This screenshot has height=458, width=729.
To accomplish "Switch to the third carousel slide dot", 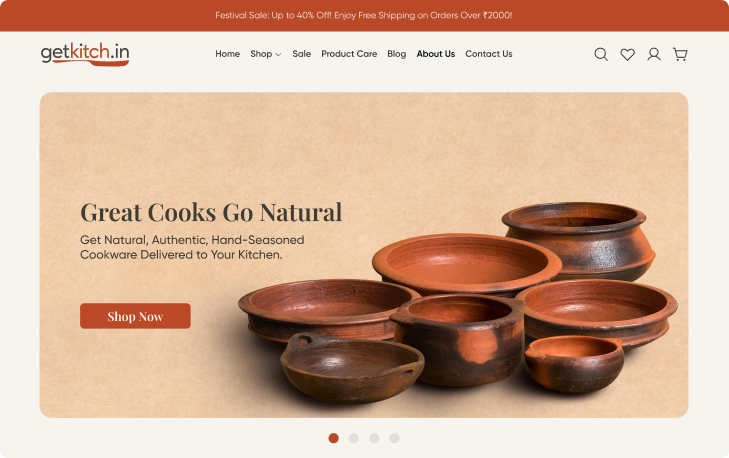I will tap(374, 438).
